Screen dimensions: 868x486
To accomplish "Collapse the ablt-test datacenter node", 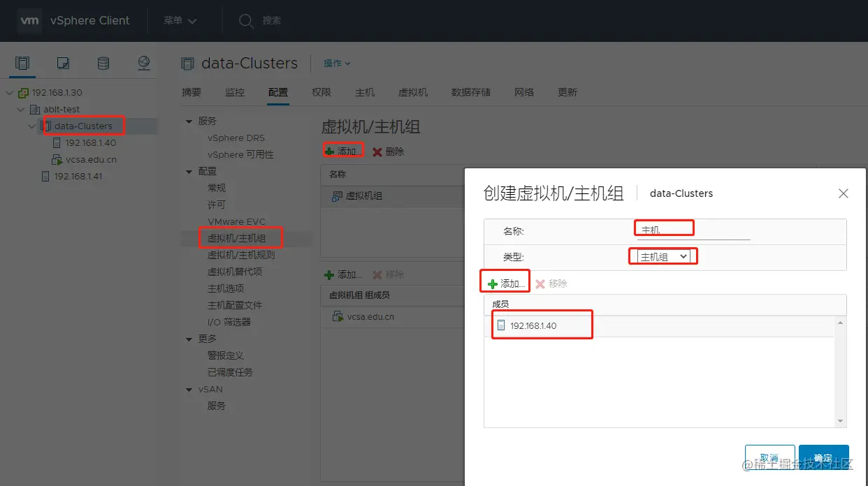I will [x=21, y=110].
